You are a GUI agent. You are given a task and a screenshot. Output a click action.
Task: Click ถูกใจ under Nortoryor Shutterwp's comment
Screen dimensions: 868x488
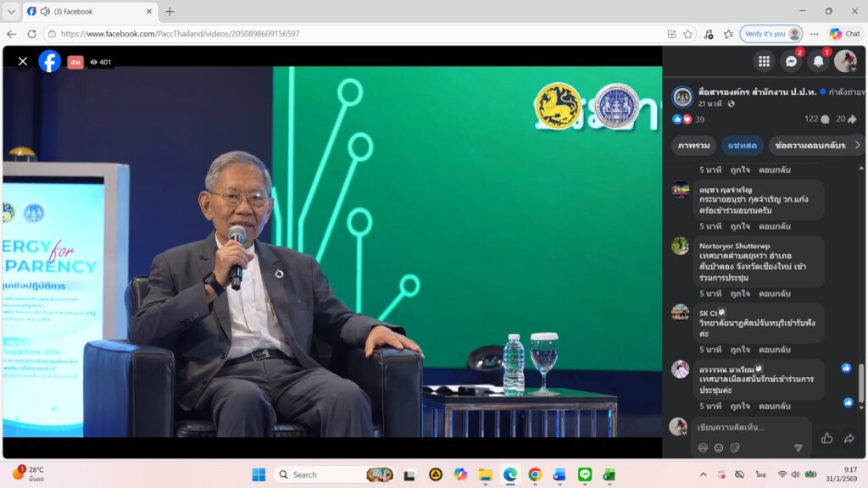coord(740,294)
